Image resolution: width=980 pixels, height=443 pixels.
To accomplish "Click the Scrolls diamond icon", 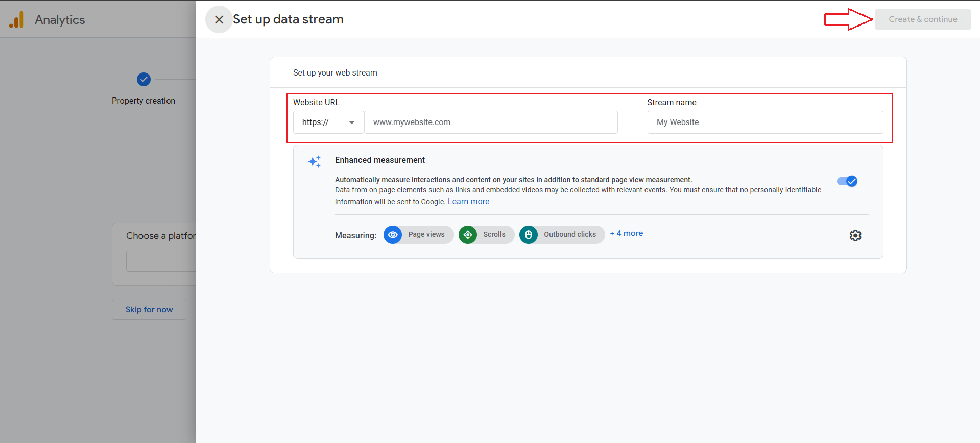I will point(468,235).
